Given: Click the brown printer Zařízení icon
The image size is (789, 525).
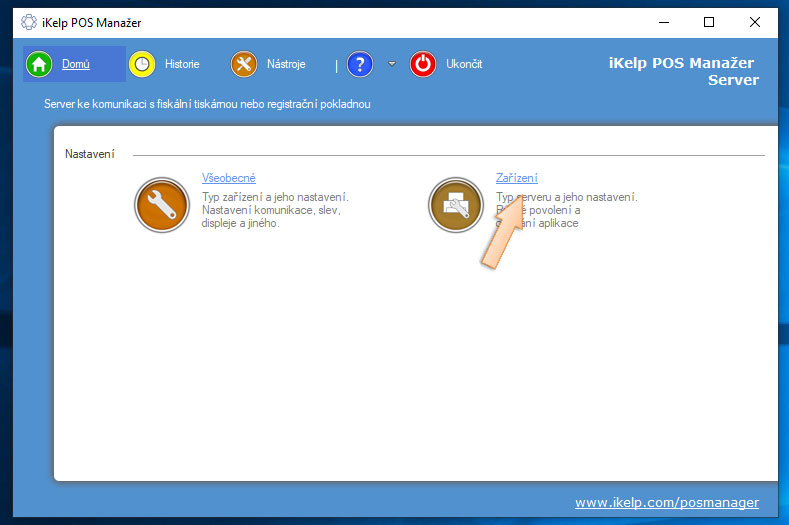Looking at the screenshot, I should (456, 204).
